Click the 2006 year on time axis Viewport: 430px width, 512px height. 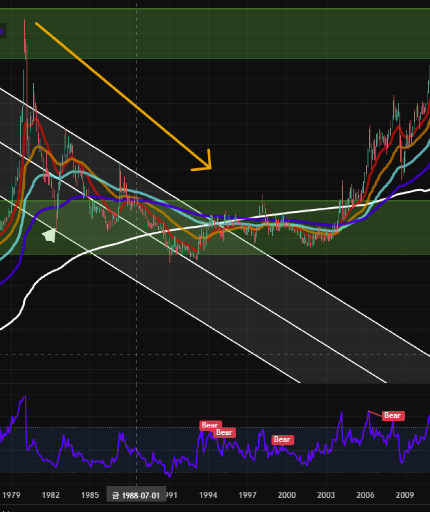coord(365,495)
